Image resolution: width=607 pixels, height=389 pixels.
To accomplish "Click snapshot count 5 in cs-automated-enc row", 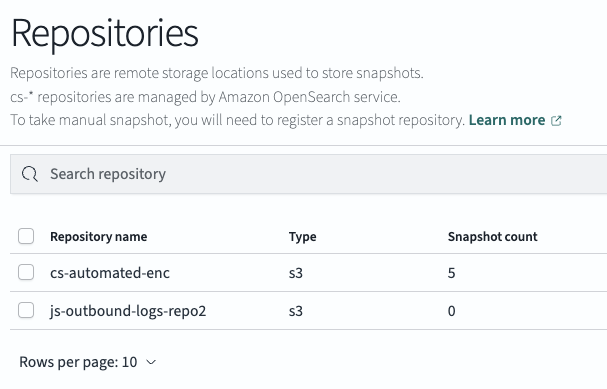I will tap(451, 273).
